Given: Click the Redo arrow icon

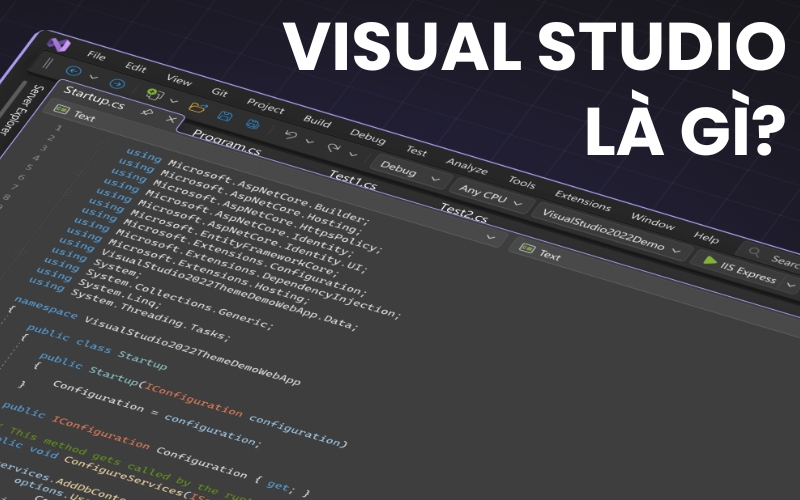Looking at the screenshot, I should point(333,147).
